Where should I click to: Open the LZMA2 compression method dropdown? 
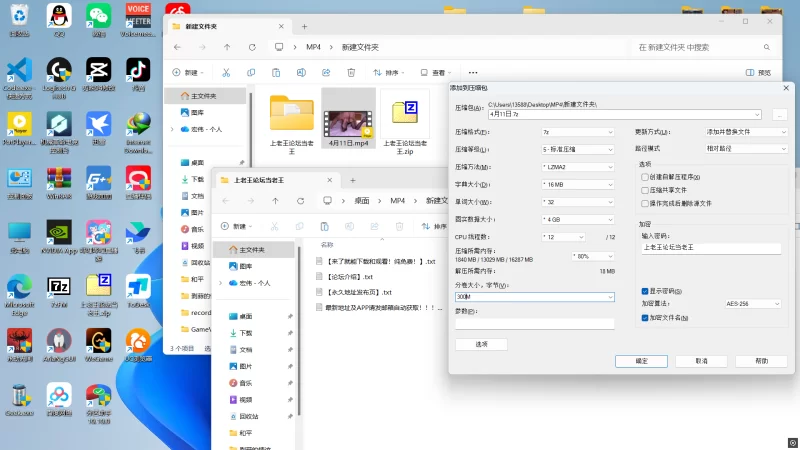click(577, 166)
